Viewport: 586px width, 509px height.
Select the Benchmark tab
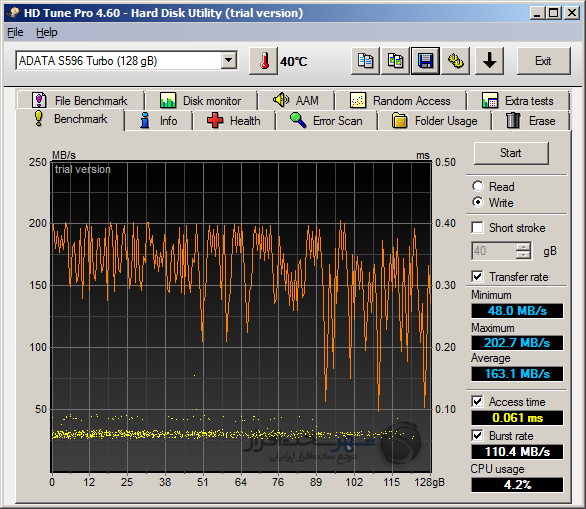70,119
